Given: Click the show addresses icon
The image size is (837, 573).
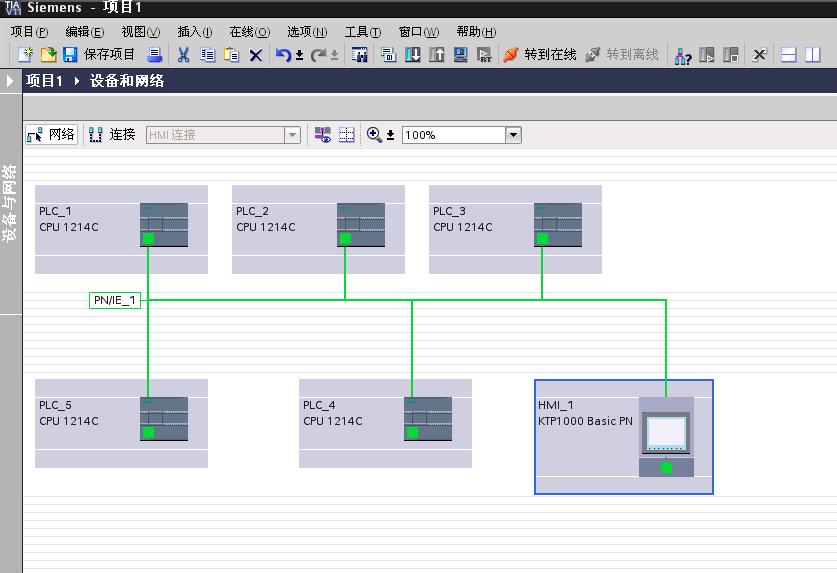Looking at the screenshot, I should [x=322, y=135].
